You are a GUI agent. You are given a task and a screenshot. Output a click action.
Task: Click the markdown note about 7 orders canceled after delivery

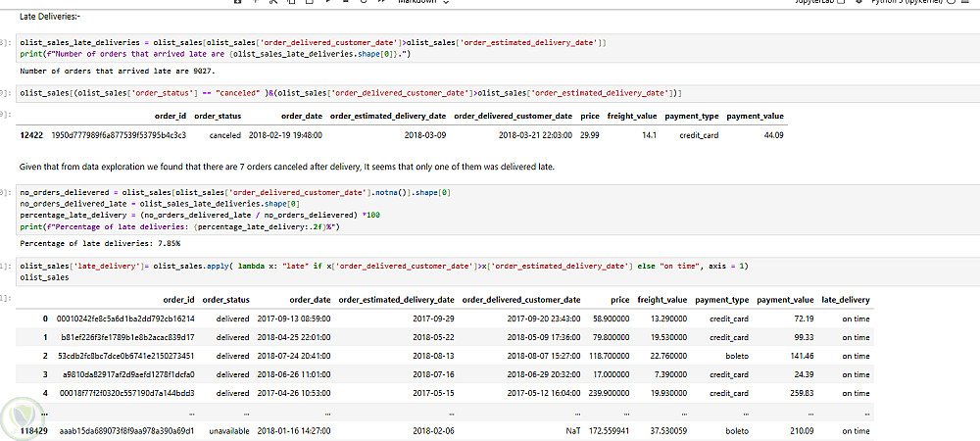287,167
